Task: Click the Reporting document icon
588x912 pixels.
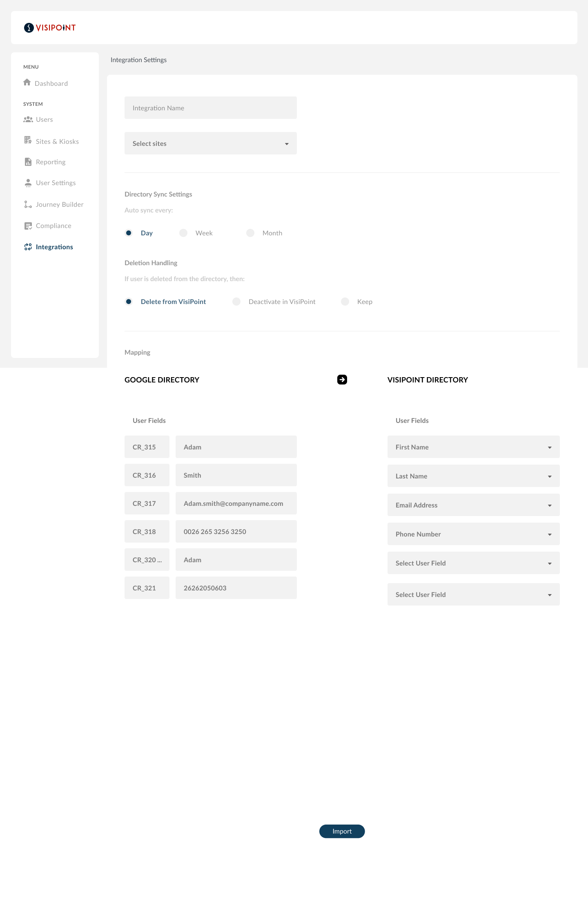Action: 28,162
